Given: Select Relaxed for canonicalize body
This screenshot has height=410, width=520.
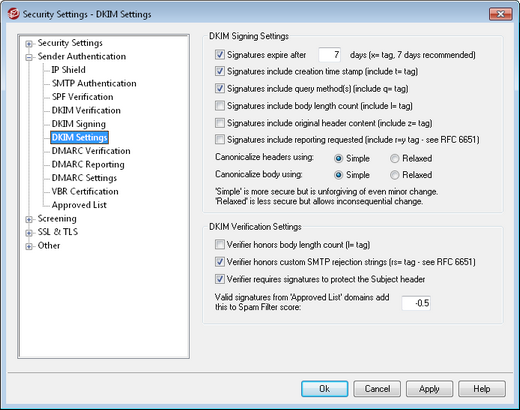Looking at the screenshot, I should pos(395,175).
